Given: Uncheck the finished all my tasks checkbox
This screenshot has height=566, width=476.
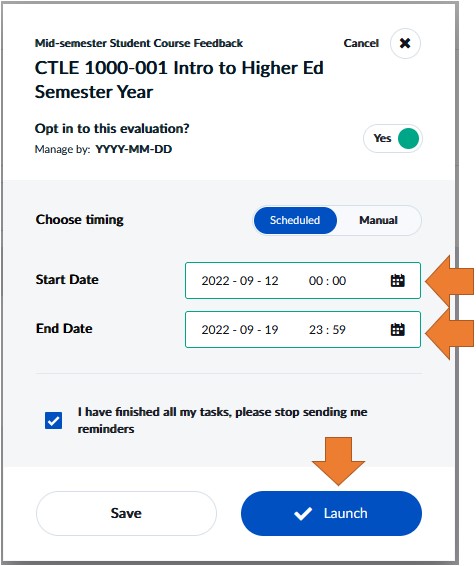Looking at the screenshot, I should point(53,421).
